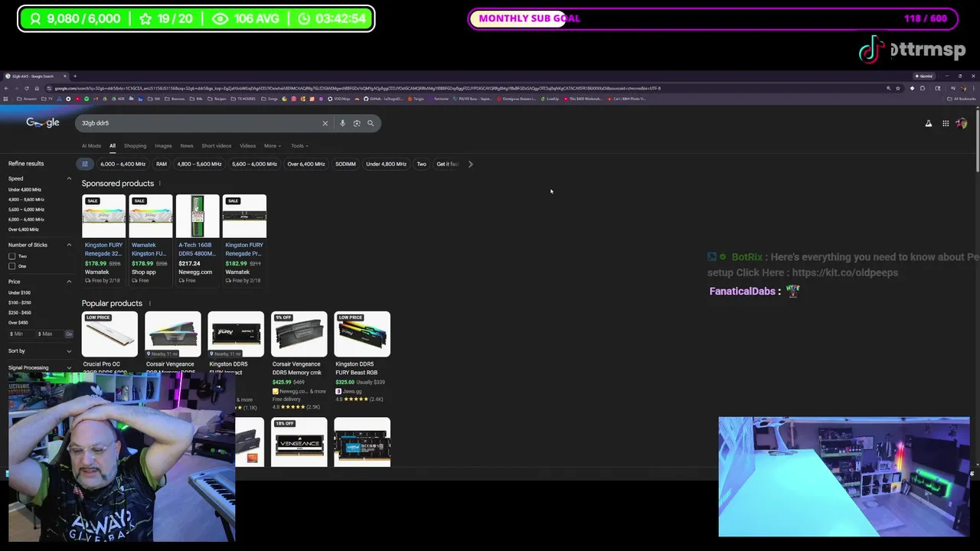Select the RAM filter chip

(x=162, y=164)
